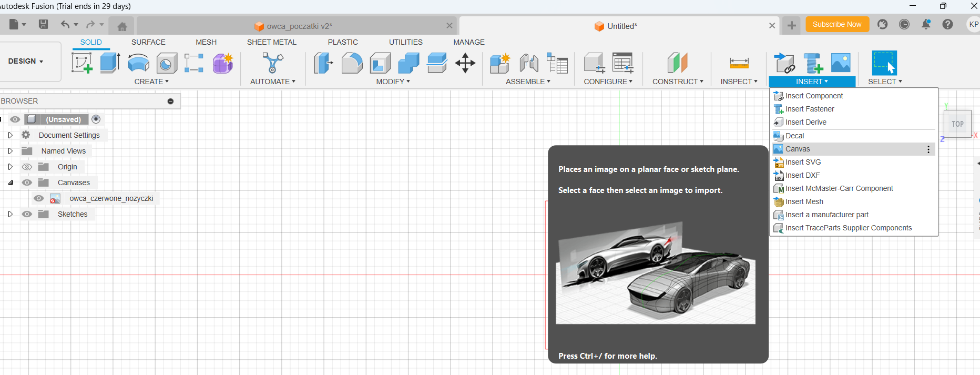Click the Insert Derive toolbar icon
Screen dimensions: 980x375
coord(784,63)
